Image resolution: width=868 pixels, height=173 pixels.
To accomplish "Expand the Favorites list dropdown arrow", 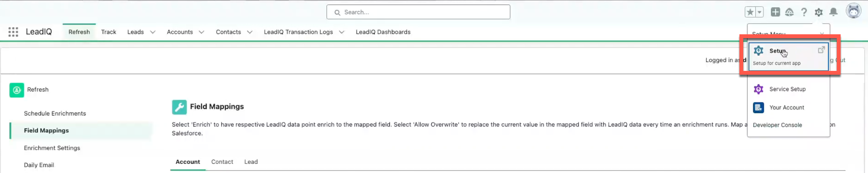I will (x=759, y=12).
